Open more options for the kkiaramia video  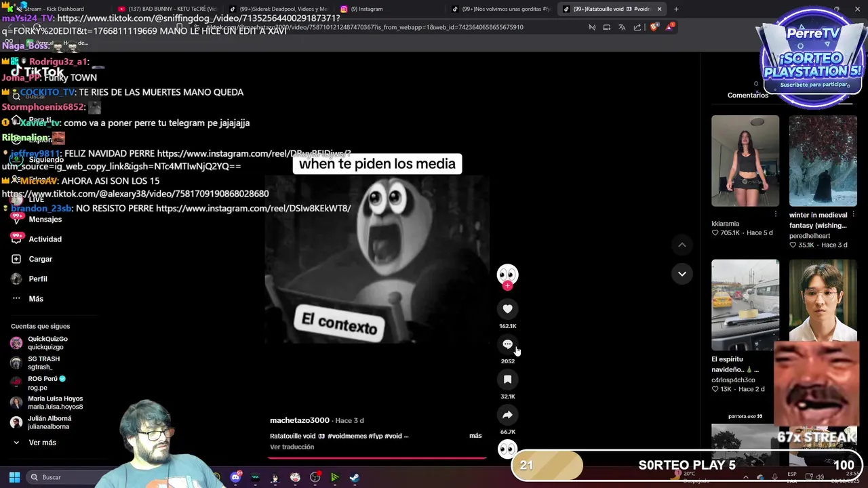point(776,214)
